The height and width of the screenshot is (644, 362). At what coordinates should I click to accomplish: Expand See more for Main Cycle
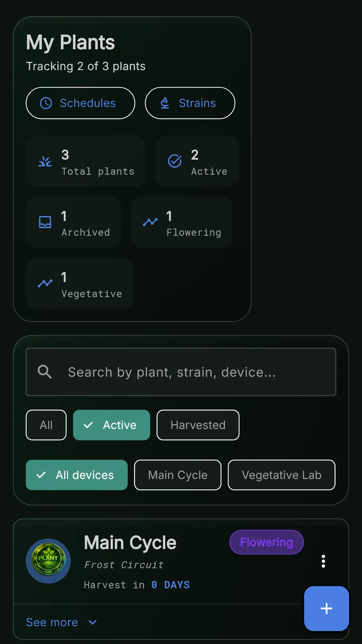point(52,622)
